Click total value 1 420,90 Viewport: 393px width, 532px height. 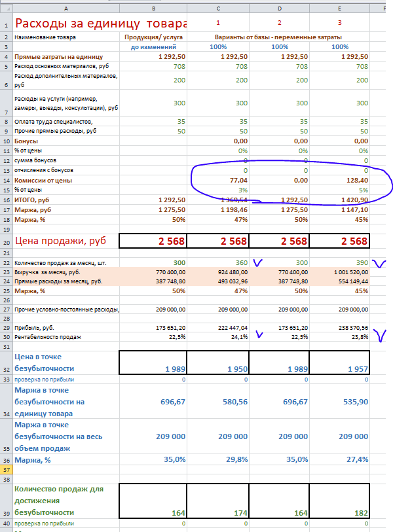click(x=355, y=200)
